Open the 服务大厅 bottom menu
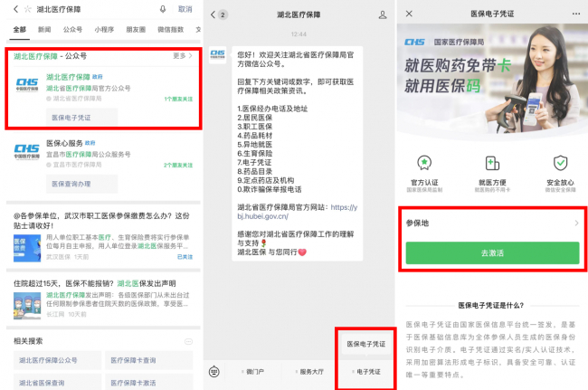The width and height of the screenshot is (588, 390). click(311, 372)
